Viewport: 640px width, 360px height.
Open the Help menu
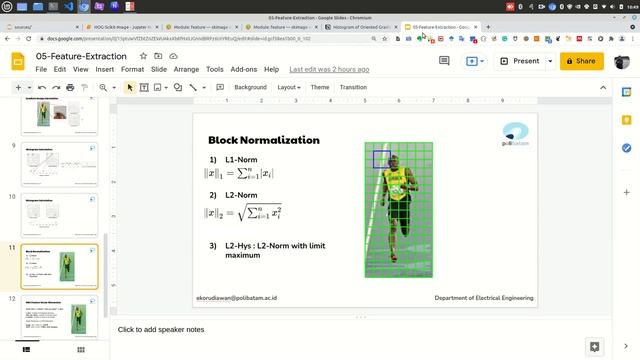[271, 69]
